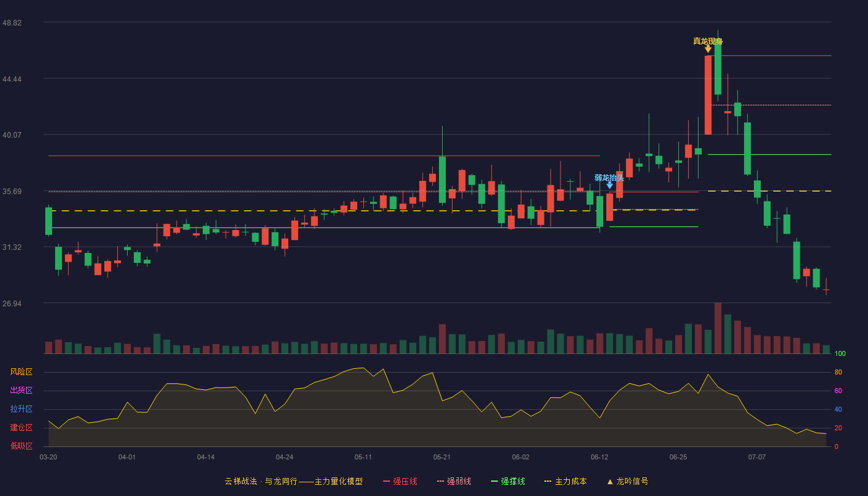868x496 pixels.
Task: Click the magenta 60 indicator axis value
Action: (x=838, y=391)
